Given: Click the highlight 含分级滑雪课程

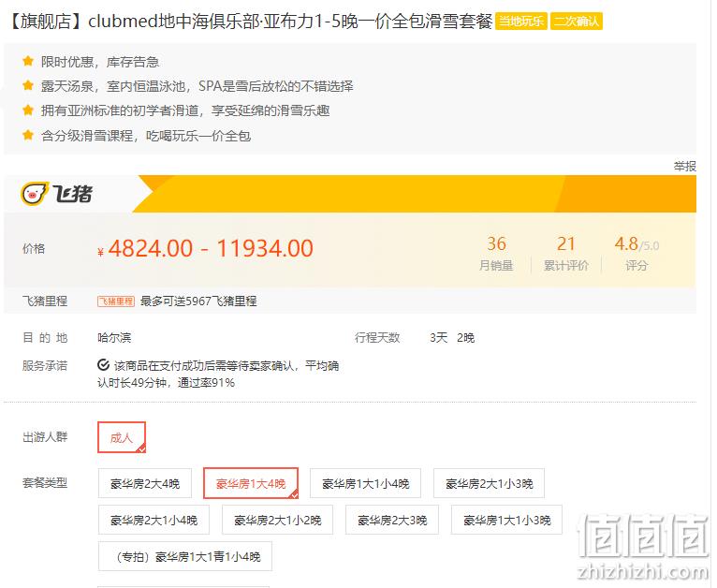Looking at the screenshot, I should [146, 136].
